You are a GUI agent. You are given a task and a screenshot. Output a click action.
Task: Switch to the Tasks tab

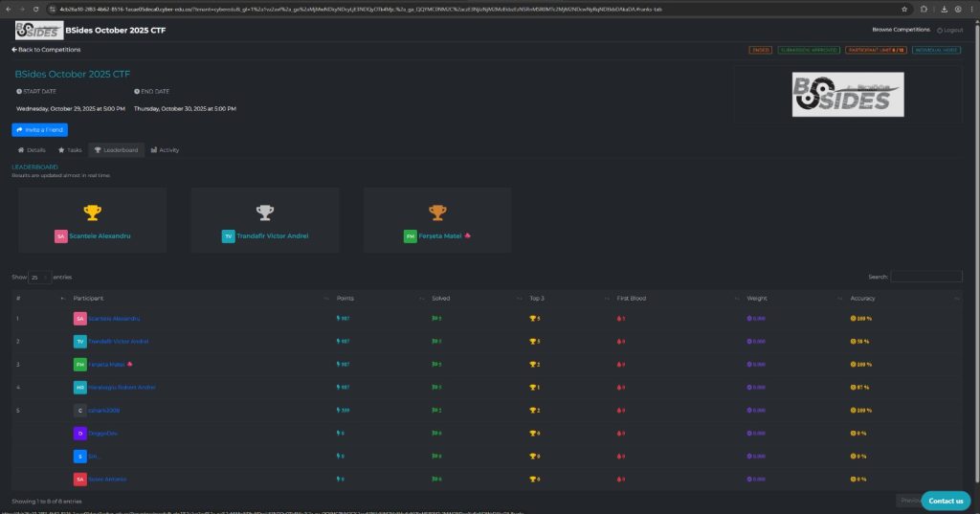click(70, 150)
